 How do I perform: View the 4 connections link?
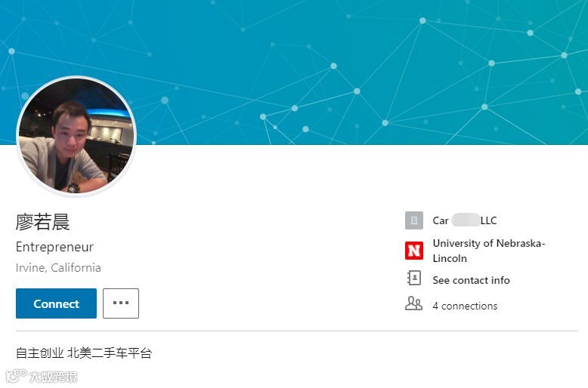tap(465, 306)
